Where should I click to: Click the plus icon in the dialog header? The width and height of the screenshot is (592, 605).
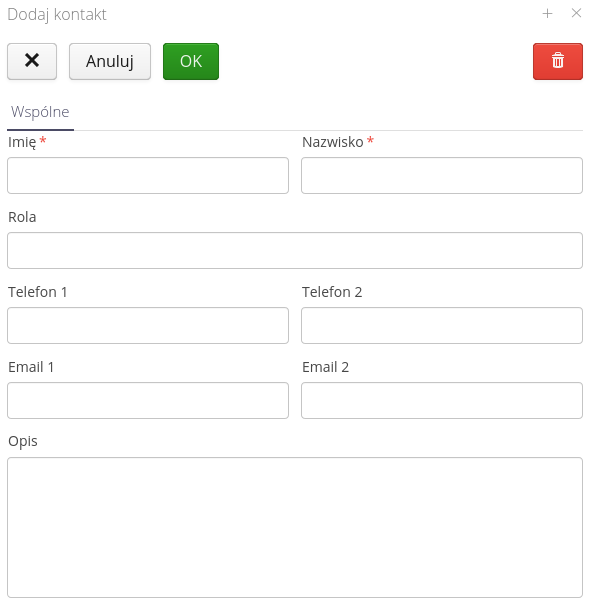547,14
